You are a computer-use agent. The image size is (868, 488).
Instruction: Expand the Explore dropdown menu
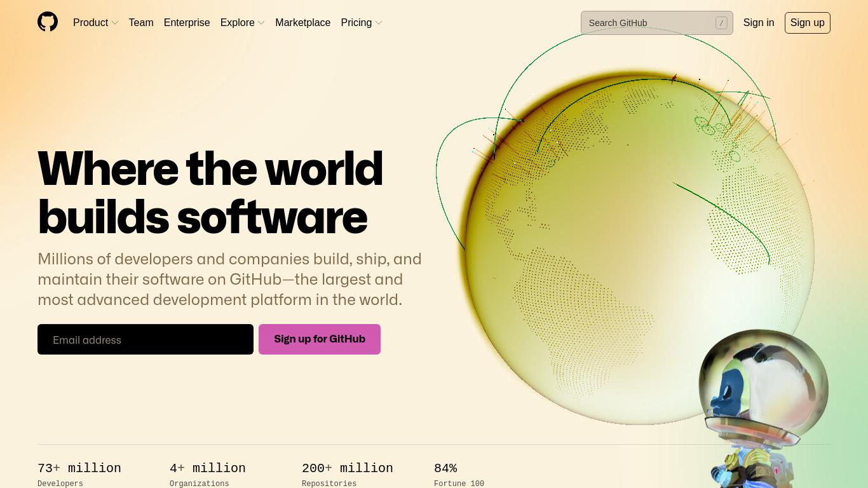pyautogui.click(x=243, y=22)
